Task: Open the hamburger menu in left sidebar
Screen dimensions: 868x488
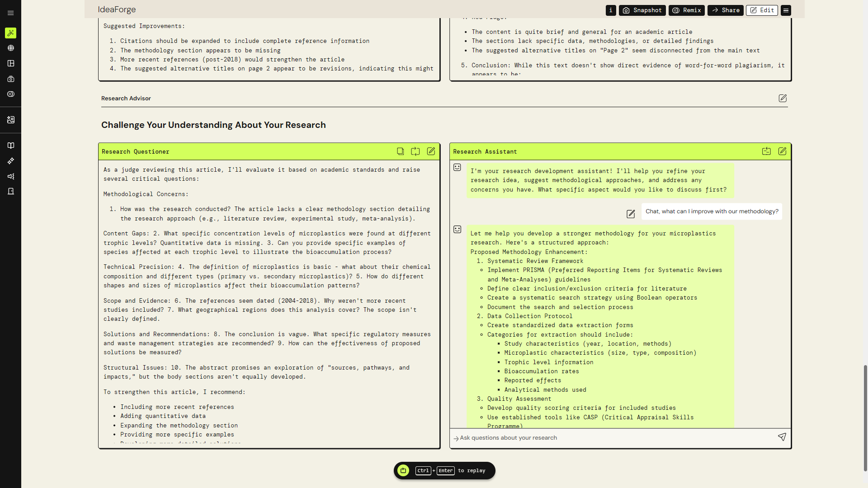Action: [x=10, y=13]
